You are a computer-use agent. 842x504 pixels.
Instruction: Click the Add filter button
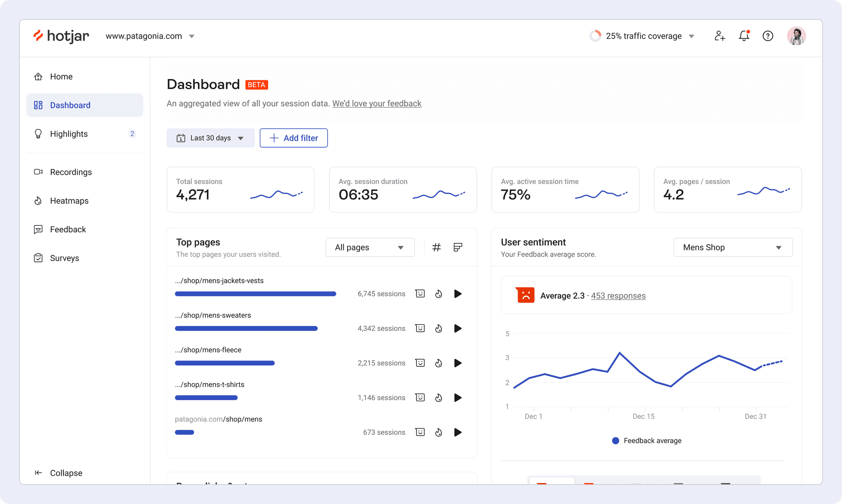point(294,138)
